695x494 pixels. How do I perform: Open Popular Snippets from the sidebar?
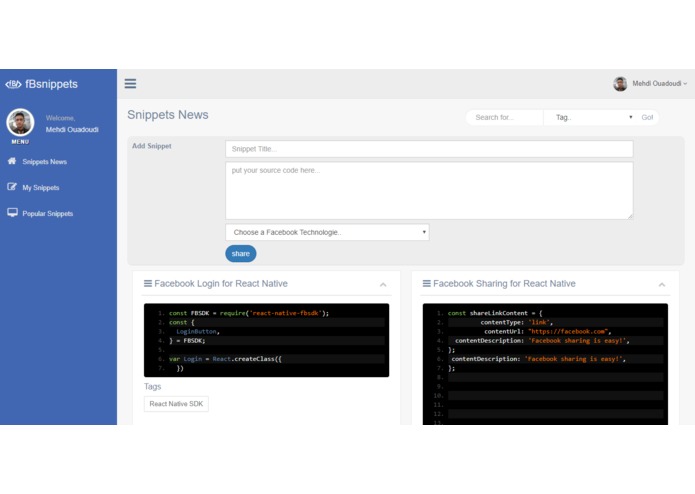coord(47,214)
